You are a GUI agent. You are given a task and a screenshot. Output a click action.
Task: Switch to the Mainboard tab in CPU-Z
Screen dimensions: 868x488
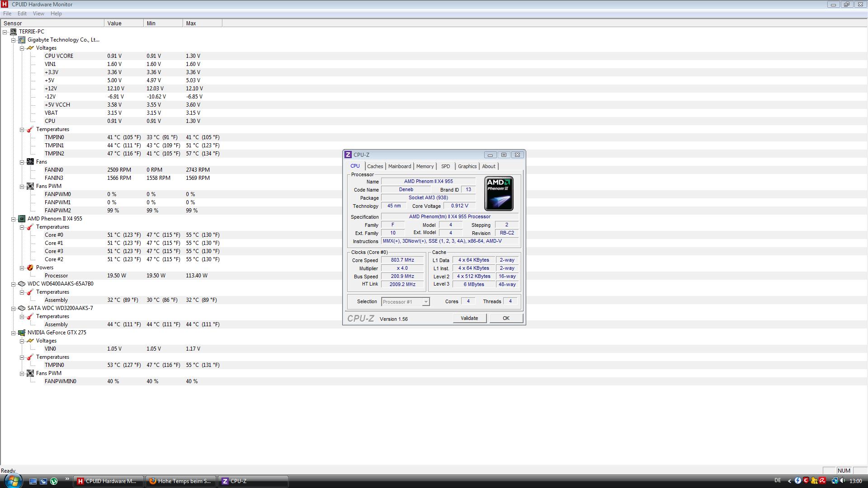coord(399,166)
